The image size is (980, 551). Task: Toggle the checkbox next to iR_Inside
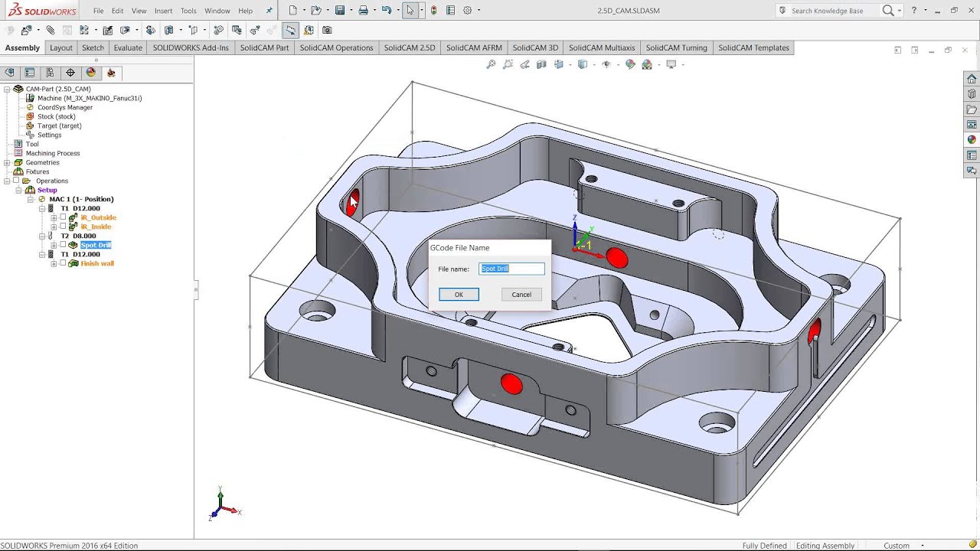coord(63,226)
